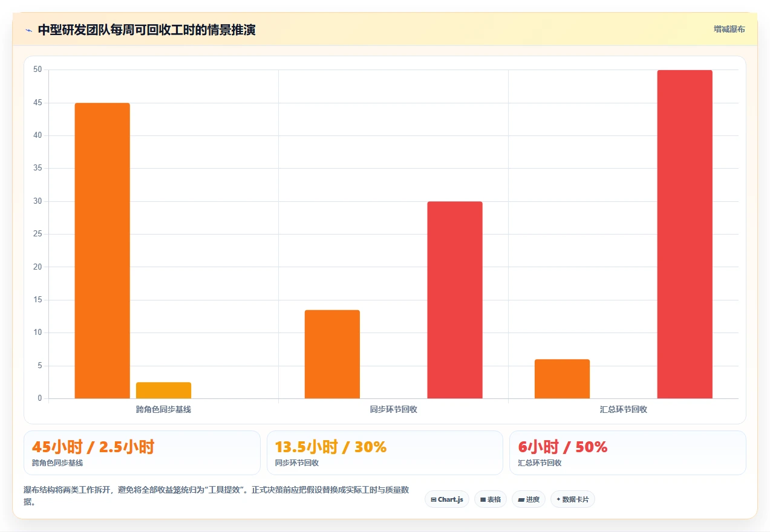Select the 13.5小时 / 30% data card
This screenshot has width=770, height=532.
tap(385, 453)
